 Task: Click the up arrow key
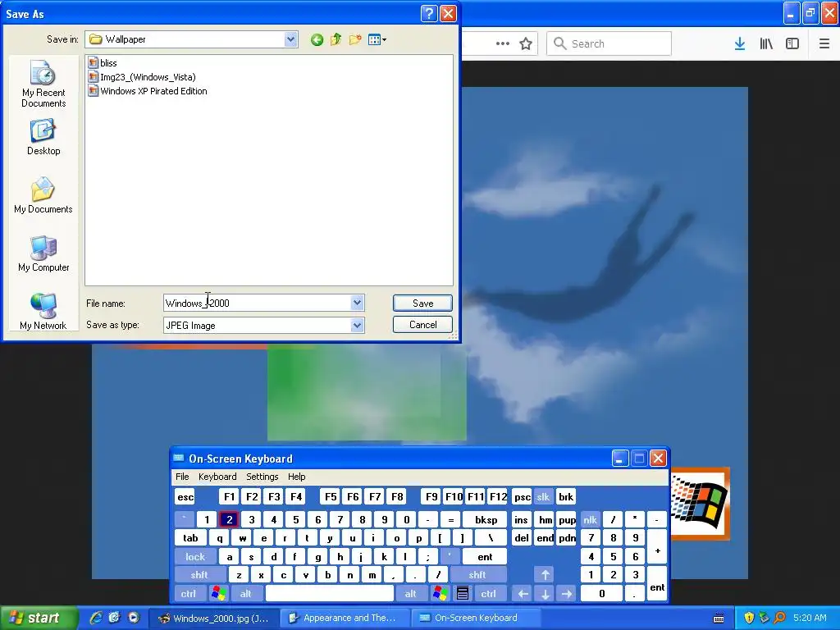[x=545, y=575]
